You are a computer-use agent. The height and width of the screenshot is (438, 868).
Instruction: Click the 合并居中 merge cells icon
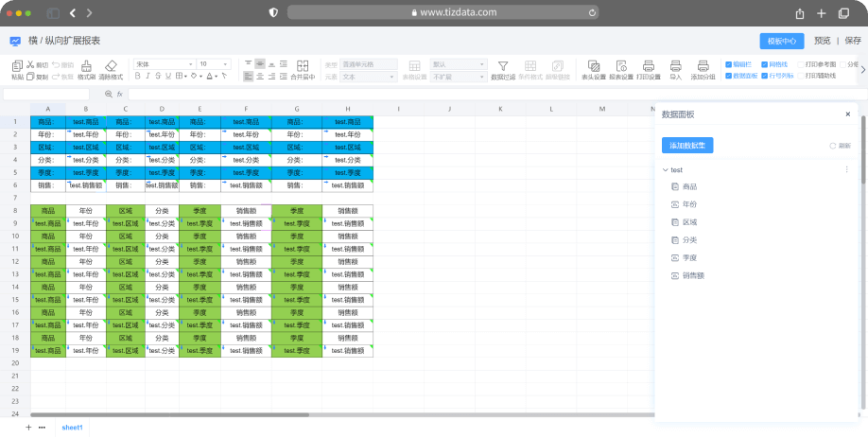click(303, 66)
